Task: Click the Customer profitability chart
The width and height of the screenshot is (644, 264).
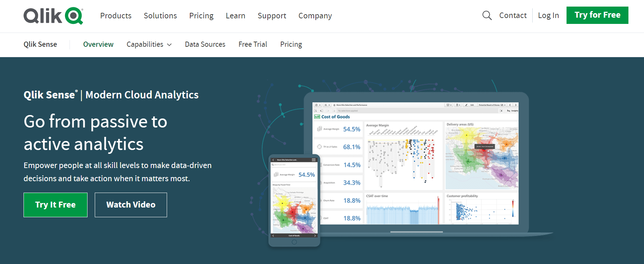Action: pos(482,209)
